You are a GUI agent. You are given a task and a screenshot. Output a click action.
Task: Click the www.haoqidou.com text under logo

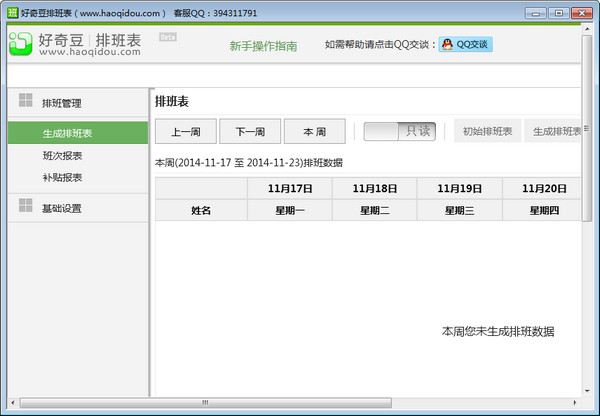(90, 52)
